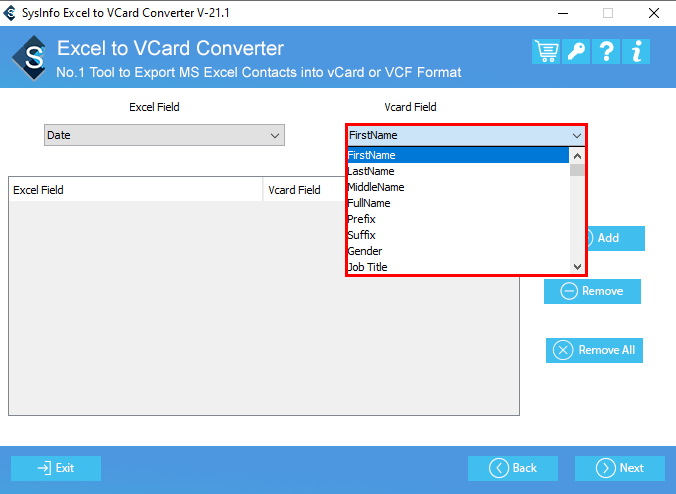Click the Remove All button
Viewport: 676px width, 494px height.
coord(595,350)
